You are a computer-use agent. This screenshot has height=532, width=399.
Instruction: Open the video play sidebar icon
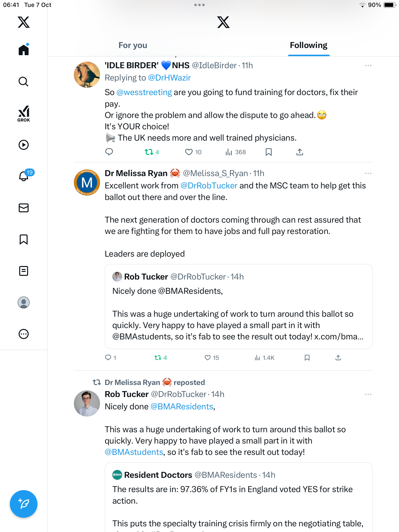24,145
